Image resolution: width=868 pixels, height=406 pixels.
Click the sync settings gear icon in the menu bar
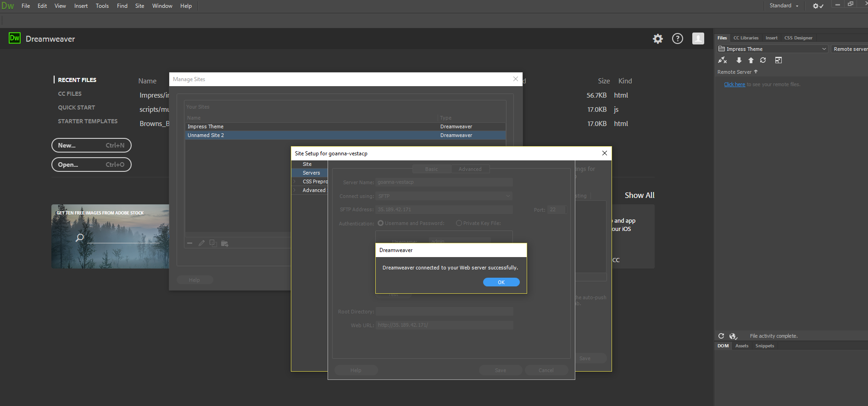click(818, 6)
